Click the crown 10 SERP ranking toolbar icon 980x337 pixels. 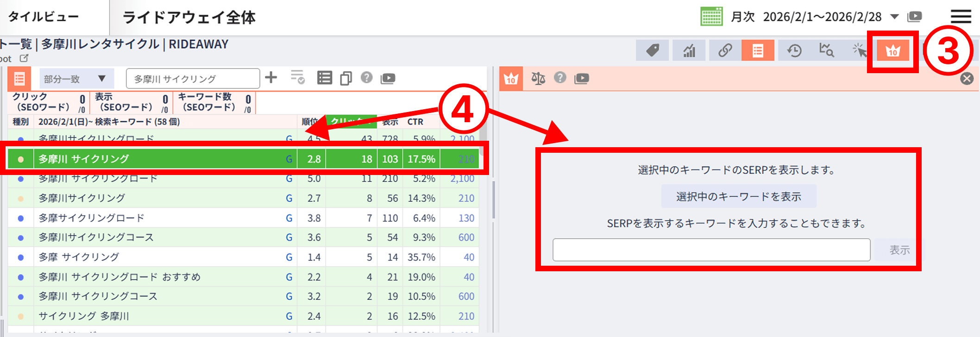892,50
